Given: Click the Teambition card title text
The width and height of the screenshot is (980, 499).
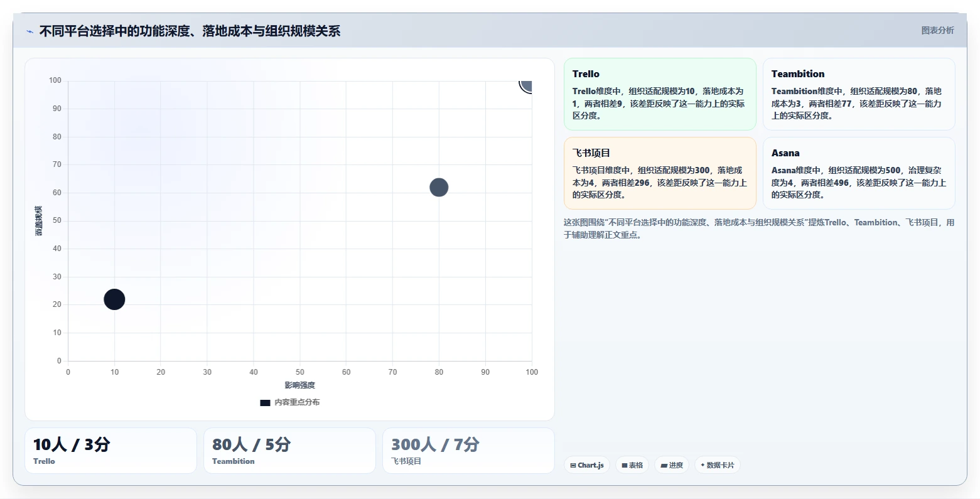Looking at the screenshot, I should [x=798, y=73].
